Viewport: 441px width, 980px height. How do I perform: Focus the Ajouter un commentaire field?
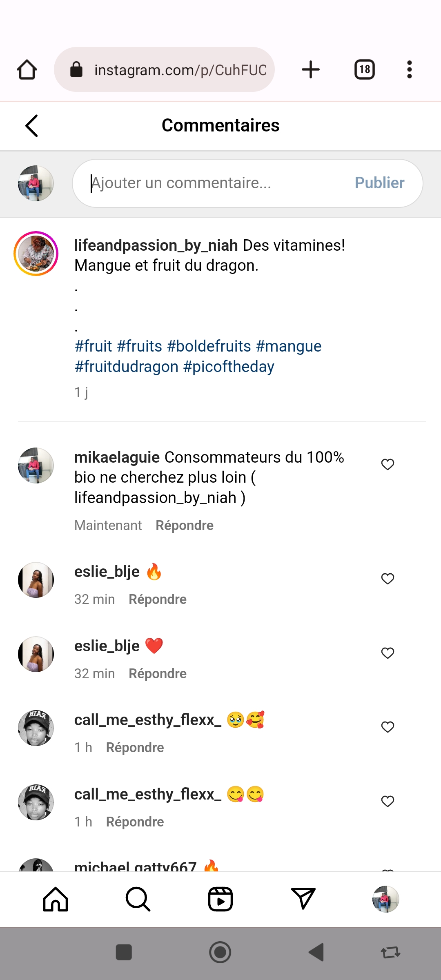212,183
